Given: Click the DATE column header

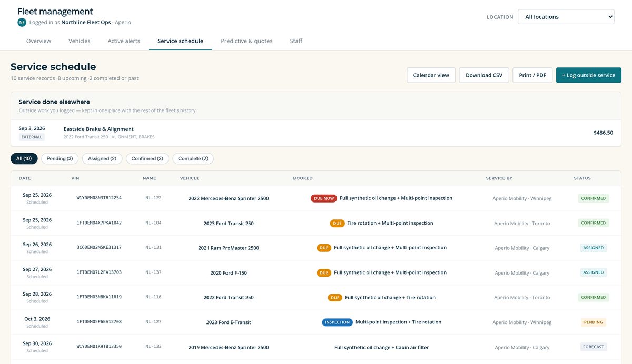Looking at the screenshot, I should [x=25, y=178].
